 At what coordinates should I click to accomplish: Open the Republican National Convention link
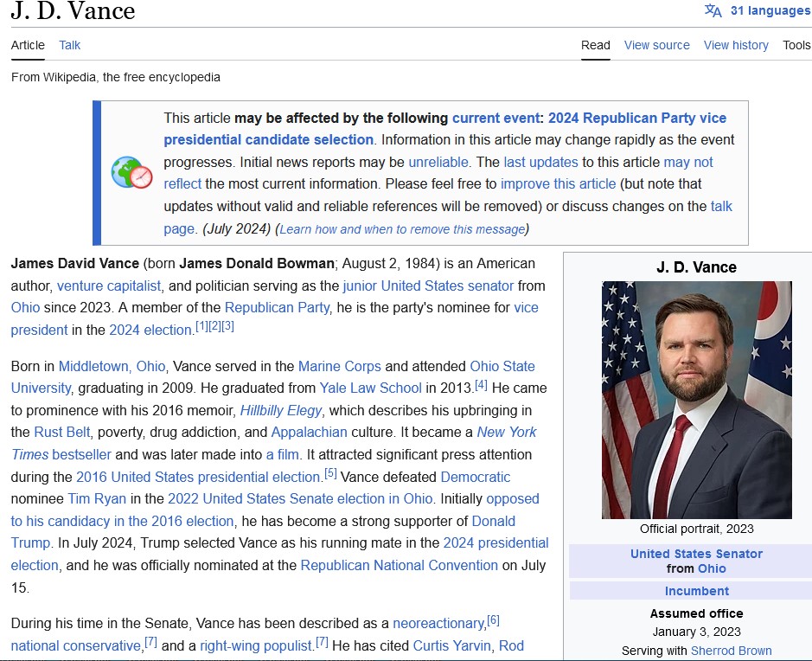click(x=400, y=565)
